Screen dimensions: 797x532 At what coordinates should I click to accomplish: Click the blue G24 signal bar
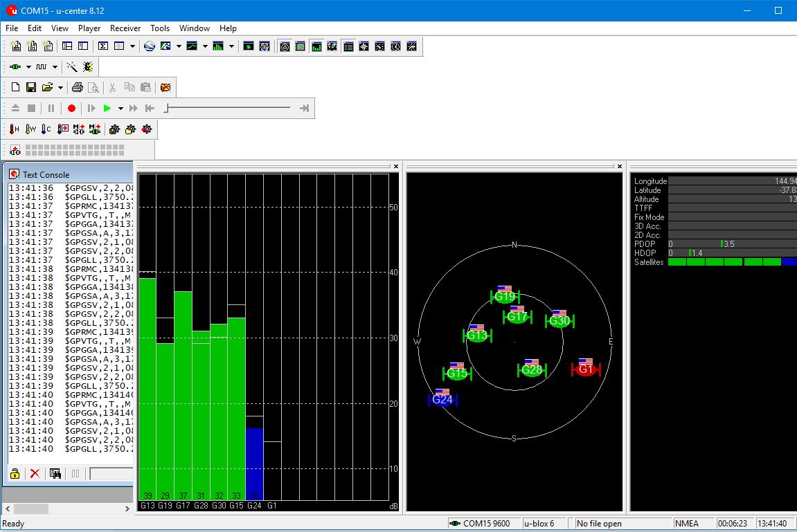click(254, 464)
